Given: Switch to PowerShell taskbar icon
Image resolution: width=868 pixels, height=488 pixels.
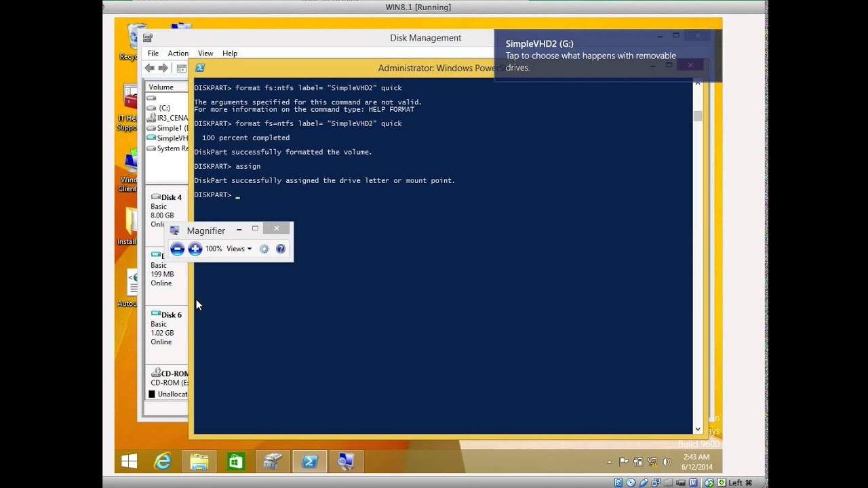Looking at the screenshot, I should click(x=309, y=462).
